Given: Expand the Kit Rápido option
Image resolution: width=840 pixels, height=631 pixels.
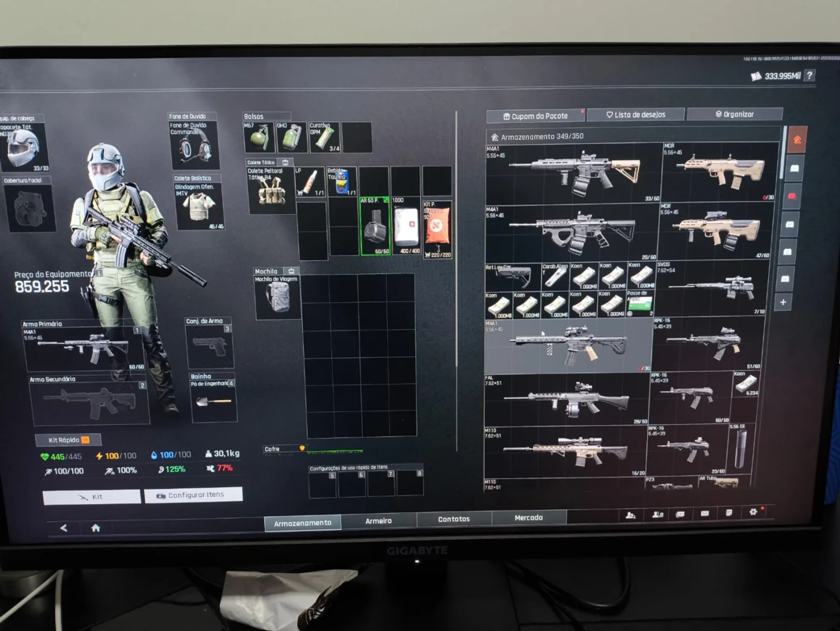Looking at the screenshot, I should tap(68, 440).
